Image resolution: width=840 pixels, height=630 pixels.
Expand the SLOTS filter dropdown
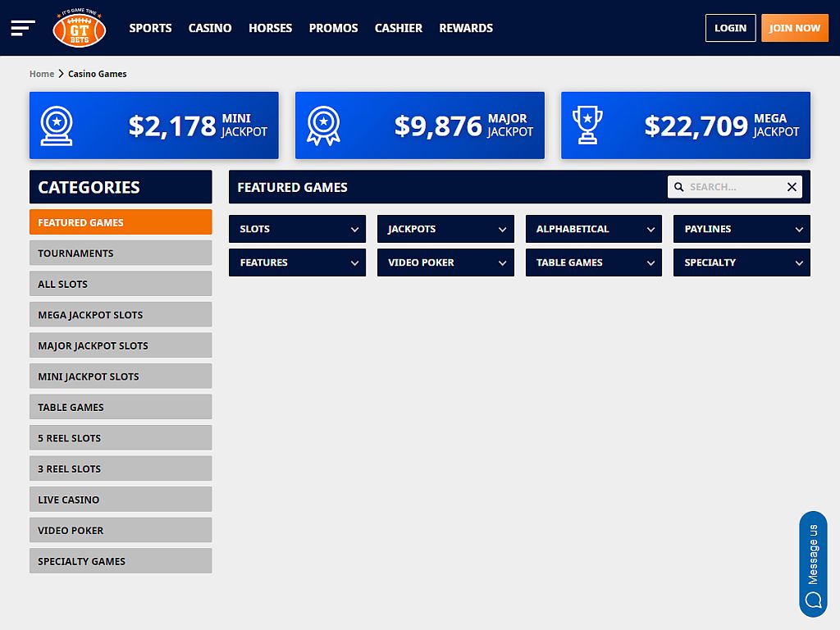point(297,229)
